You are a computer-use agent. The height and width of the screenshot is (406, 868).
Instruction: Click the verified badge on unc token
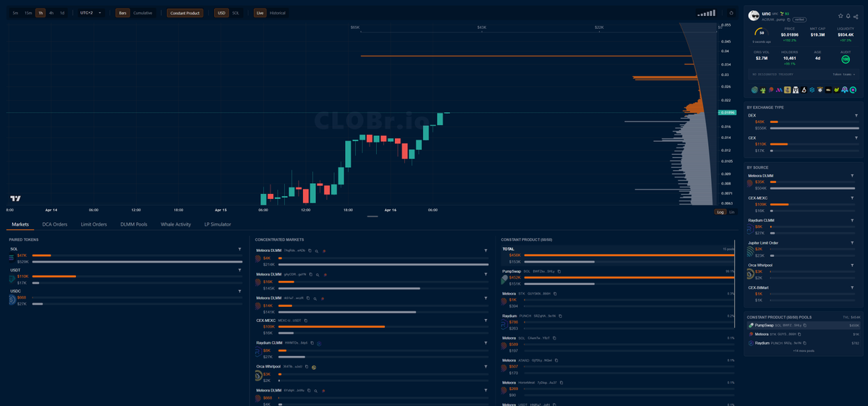[x=799, y=20]
